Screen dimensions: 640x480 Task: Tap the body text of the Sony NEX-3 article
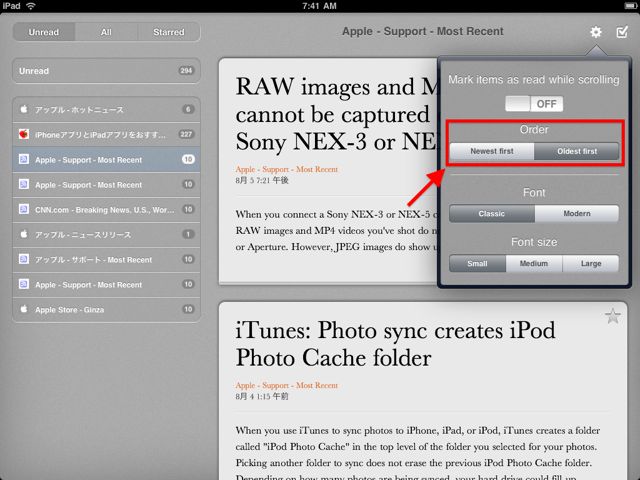point(336,231)
